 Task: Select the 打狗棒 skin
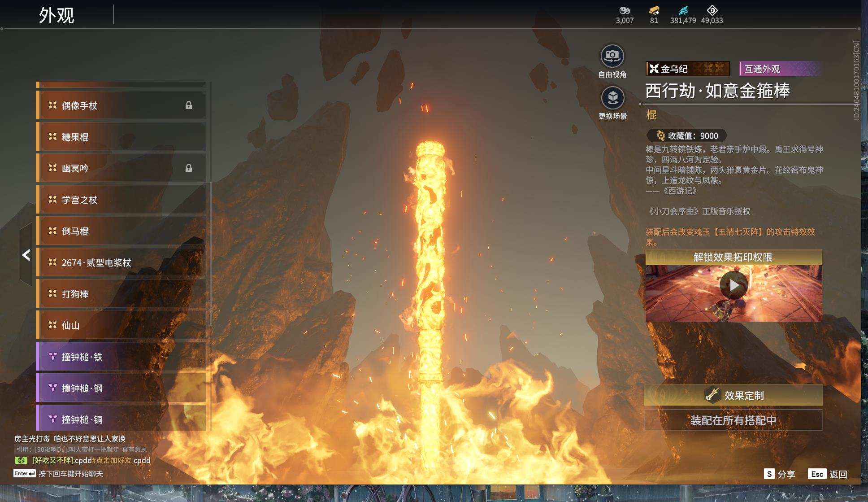(x=121, y=294)
